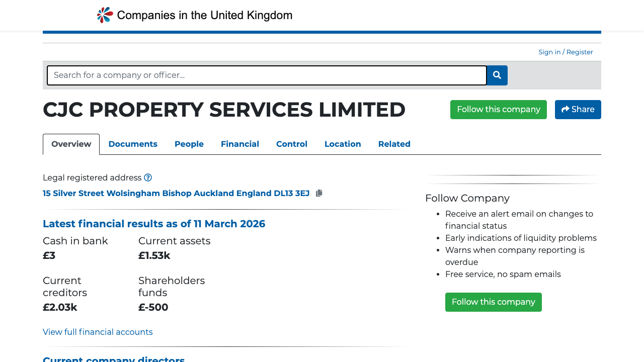Open View full financial accounts
The width and height of the screenshot is (644, 362).
(x=98, y=332)
